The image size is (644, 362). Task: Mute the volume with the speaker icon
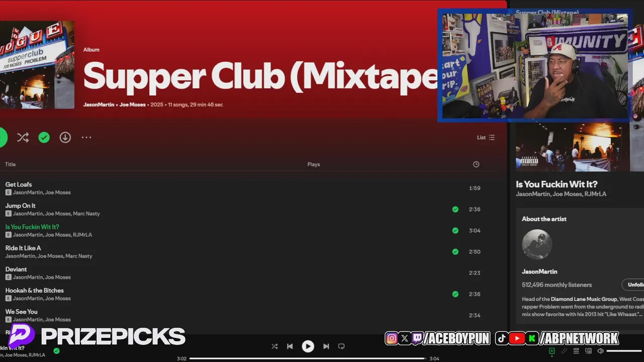coord(600,351)
